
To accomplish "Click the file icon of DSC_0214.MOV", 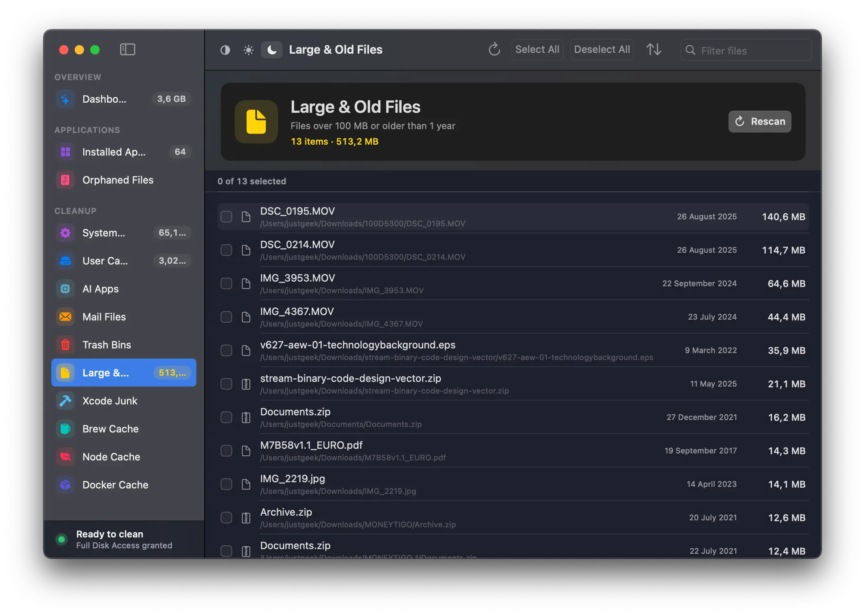I will click(x=246, y=250).
